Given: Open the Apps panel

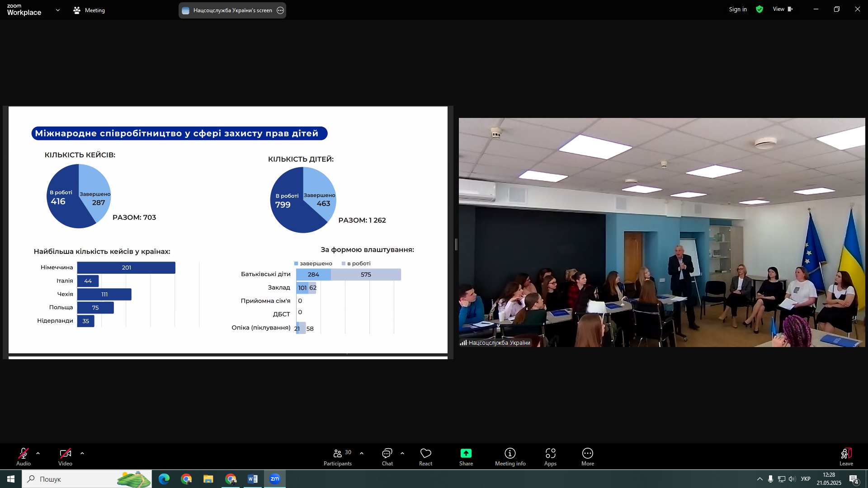Looking at the screenshot, I should [x=550, y=456].
